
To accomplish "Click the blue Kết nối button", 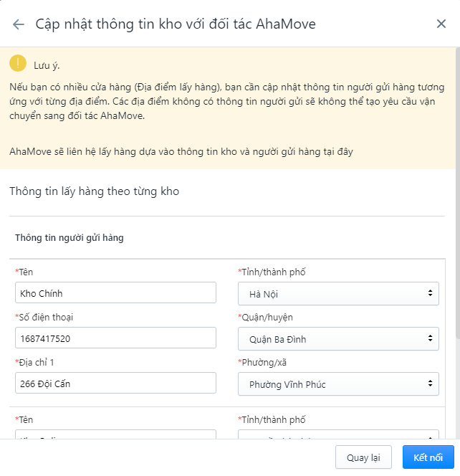I will point(428,457).
